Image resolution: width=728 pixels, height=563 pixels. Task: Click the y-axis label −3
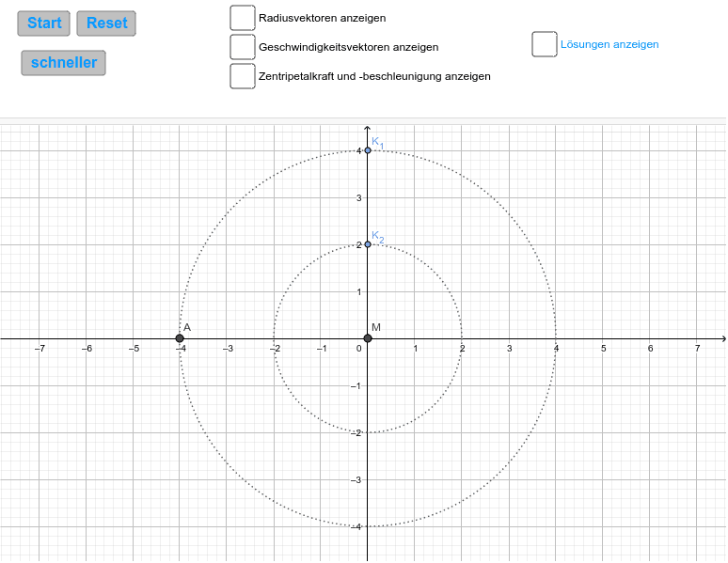356,480
